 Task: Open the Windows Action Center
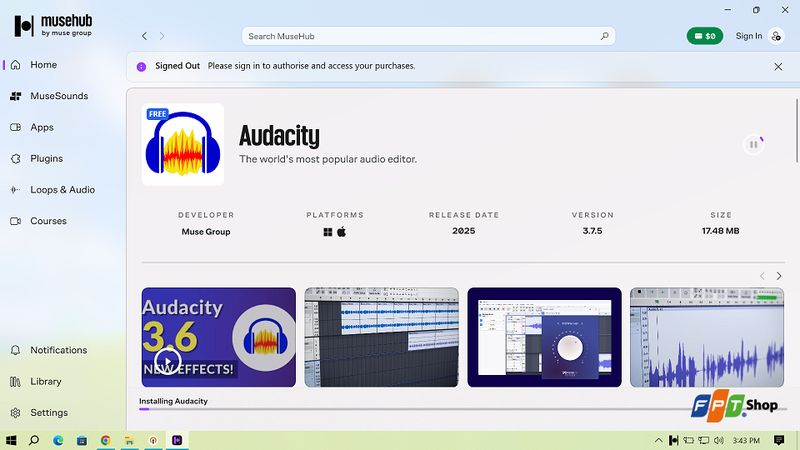[x=779, y=440]
